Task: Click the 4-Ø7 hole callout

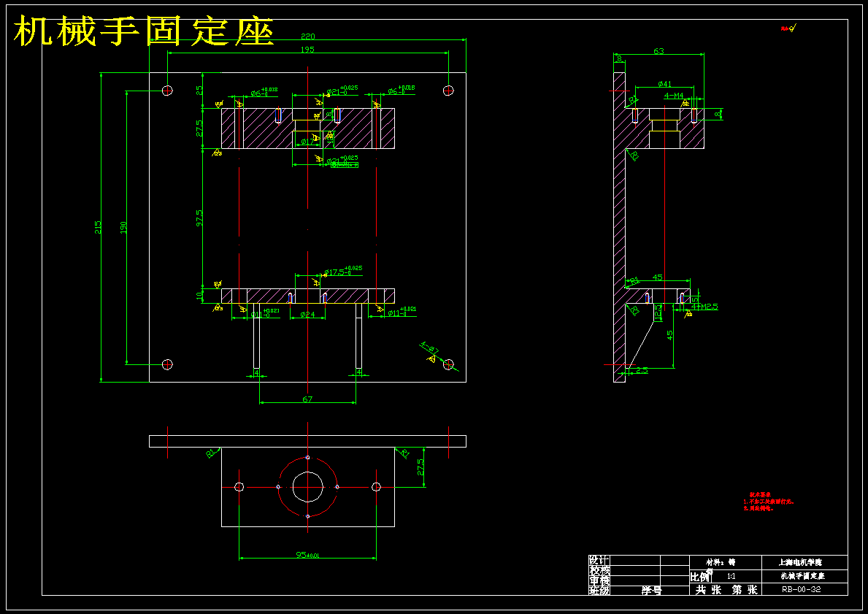Action: pos(429,348)
